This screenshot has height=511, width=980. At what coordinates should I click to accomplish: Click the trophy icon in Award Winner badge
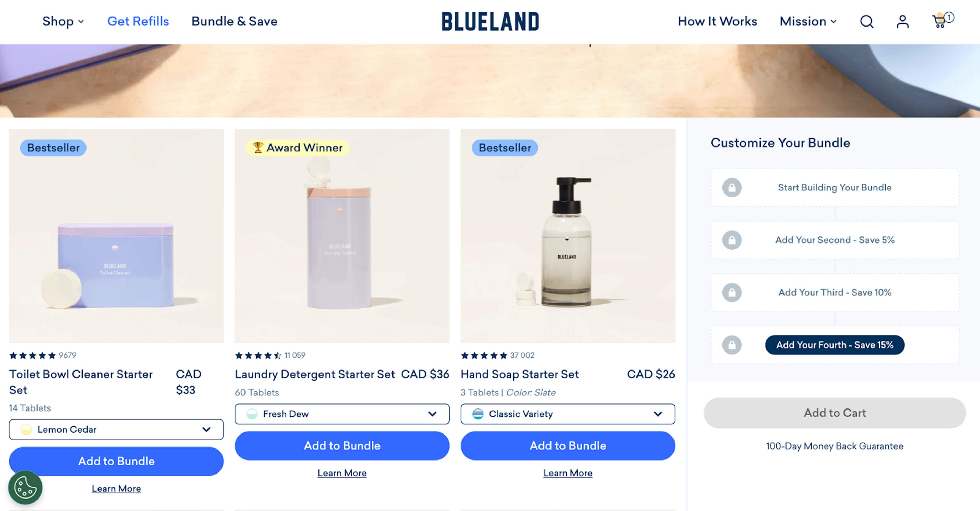click(x=258, y=148)
